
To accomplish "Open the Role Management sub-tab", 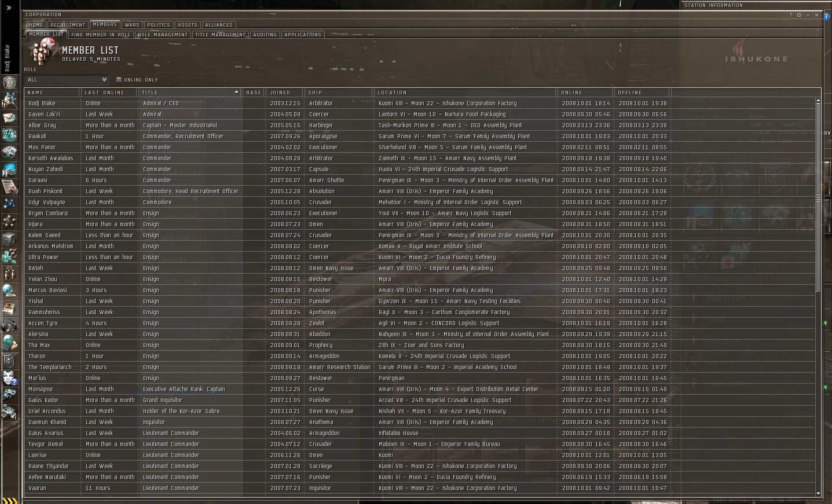I will [163, 35].
